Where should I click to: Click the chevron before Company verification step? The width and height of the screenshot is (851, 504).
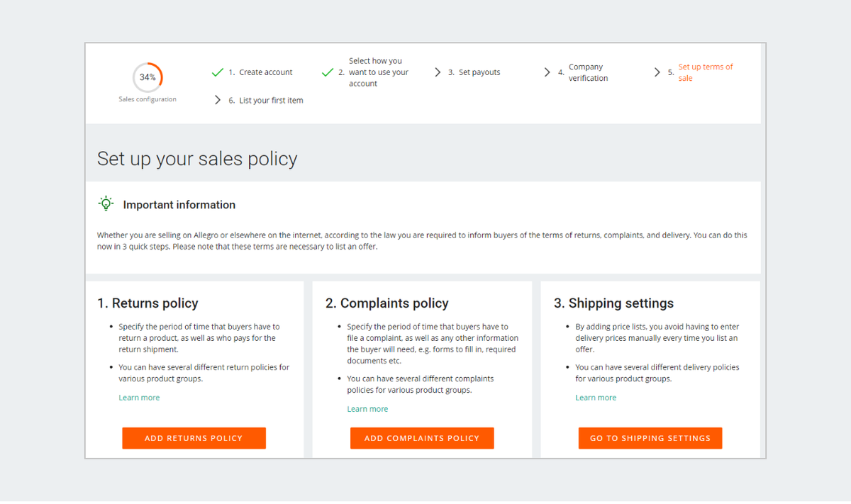[547, 72]
